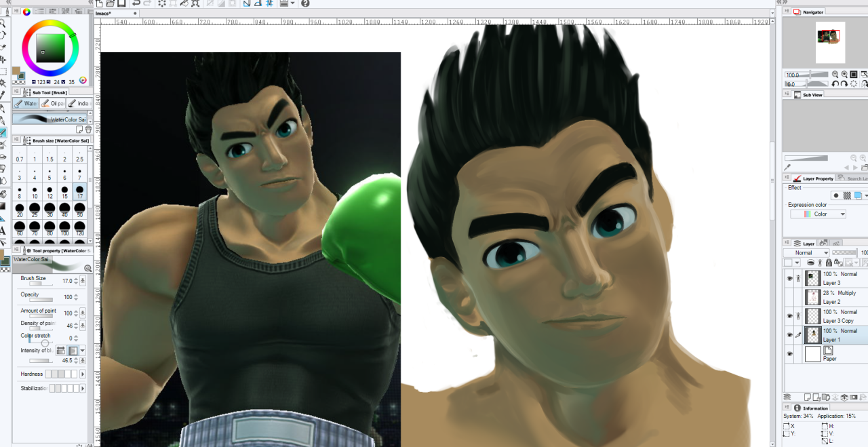Open the layer blending mode Normal dropdown
This screenshot has height=447, width=868.
pyautogui.click(x=806, y=253)
